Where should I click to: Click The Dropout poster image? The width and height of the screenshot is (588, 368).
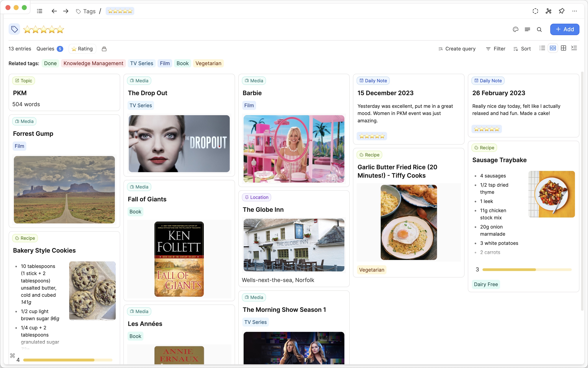coord(179,144)
